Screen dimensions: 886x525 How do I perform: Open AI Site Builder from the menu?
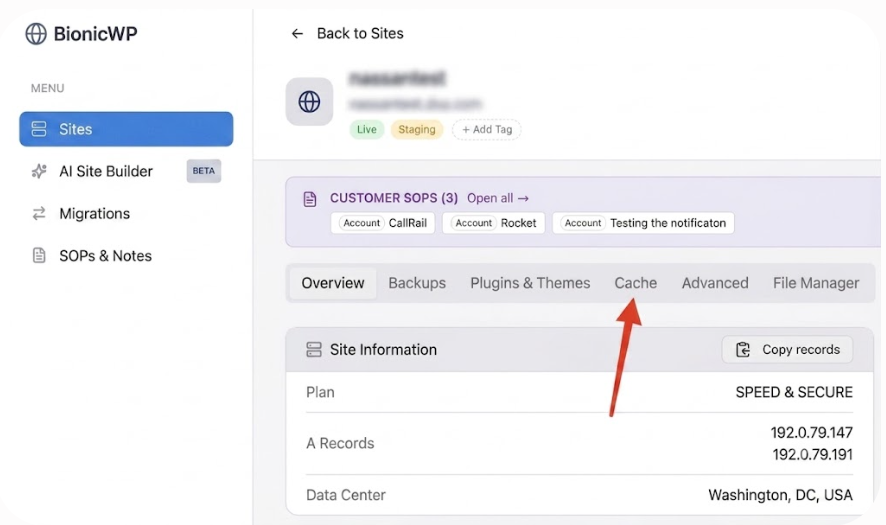pos(106,171)
